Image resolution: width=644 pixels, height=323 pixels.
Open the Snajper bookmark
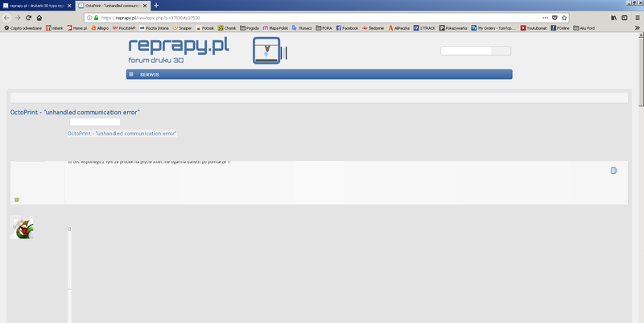[183, 28]
